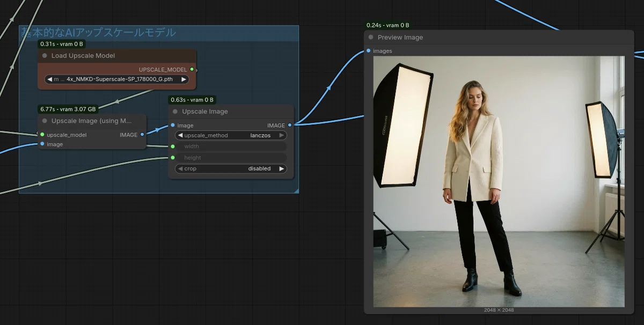Click the width input connector dot
The width and height of the screenshot is (644, 325).
pyautogui.click(x=173, y=146)
